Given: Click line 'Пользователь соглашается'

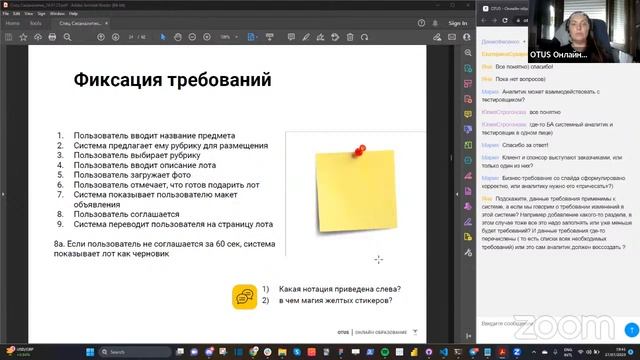Looking at the screenshot, I should [127, 214].
